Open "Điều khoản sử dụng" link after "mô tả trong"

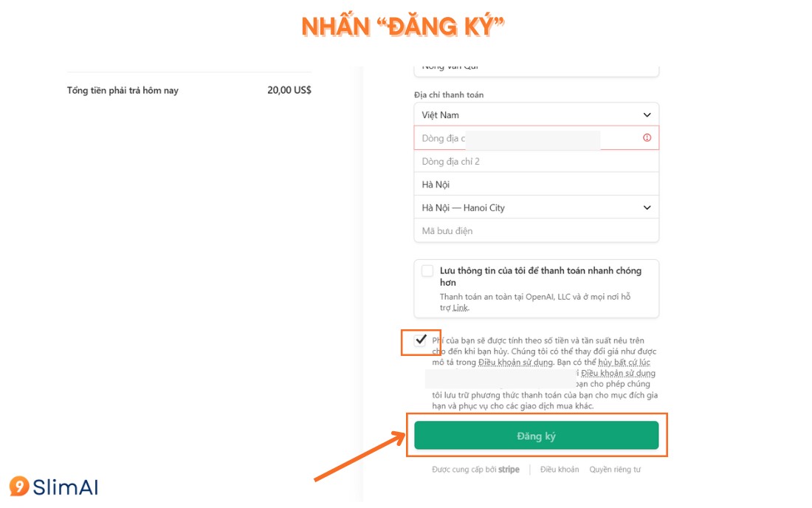tap(515, 363)
